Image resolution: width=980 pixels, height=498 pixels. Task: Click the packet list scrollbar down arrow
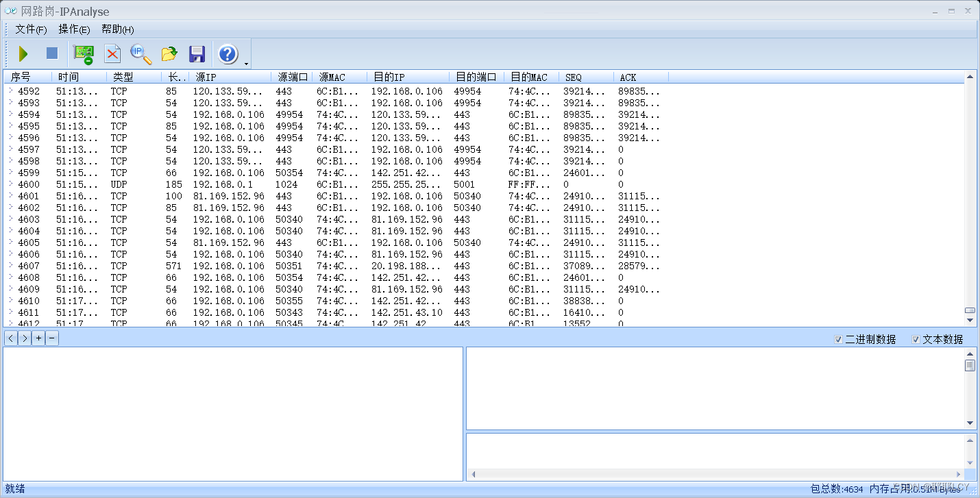[x=970, y=320]
